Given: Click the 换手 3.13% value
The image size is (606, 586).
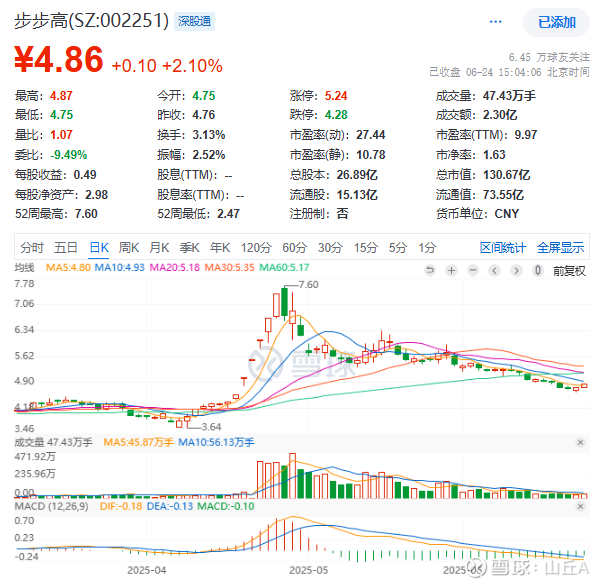Looking at the screenshot, I should [209, 135].
